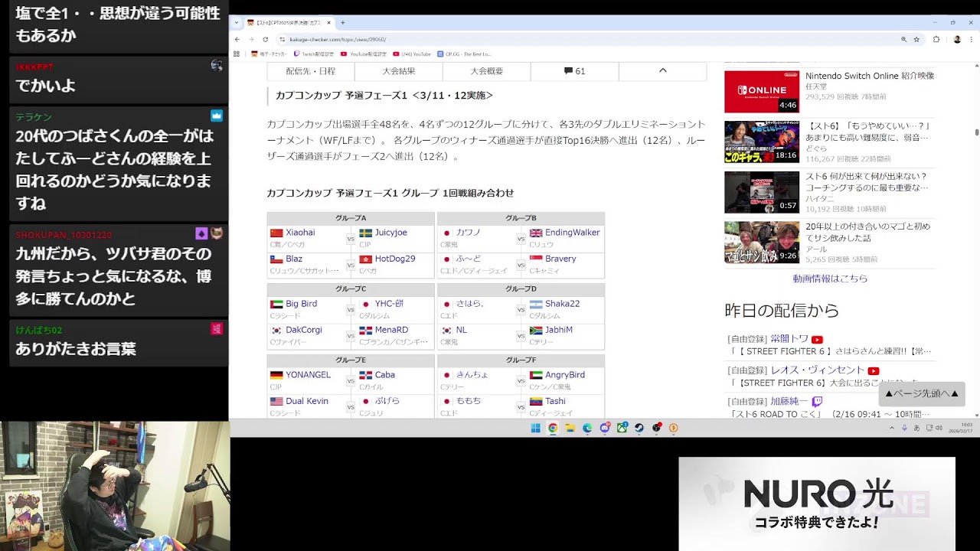Click player JabhiM in Group D
The width and height of the screenshot is (980, 551).
point(559,330)
